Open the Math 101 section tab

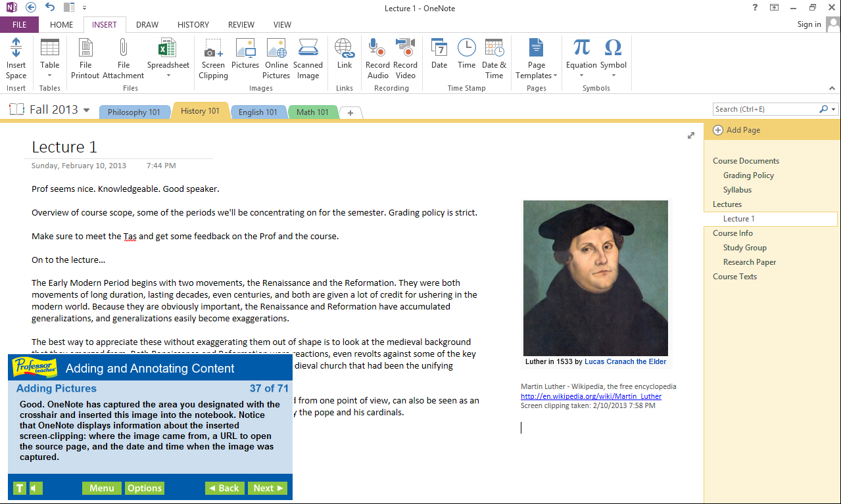(312, 112)
